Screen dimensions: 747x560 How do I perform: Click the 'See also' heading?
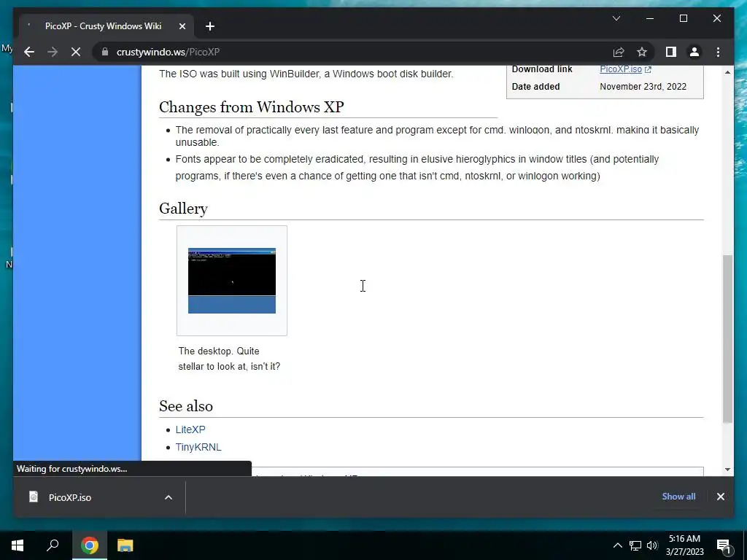[x=186, y=406]
